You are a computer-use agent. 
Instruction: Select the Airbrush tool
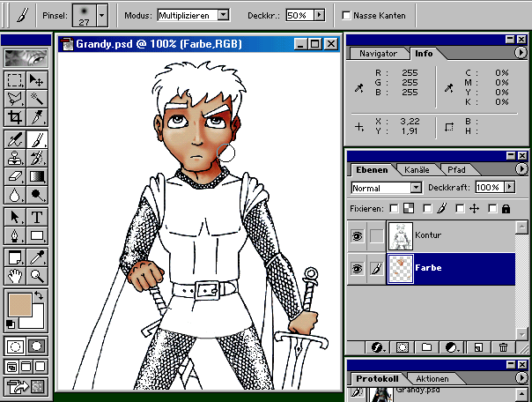(15, 139)
